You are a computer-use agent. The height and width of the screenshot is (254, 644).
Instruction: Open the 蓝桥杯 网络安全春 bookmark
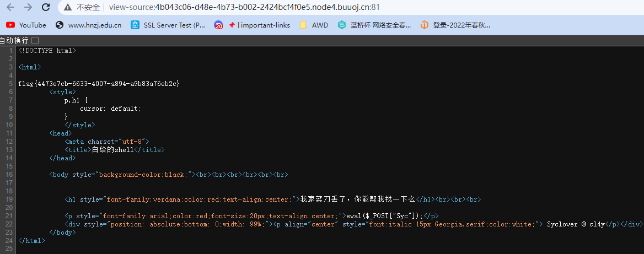[374, 25]
